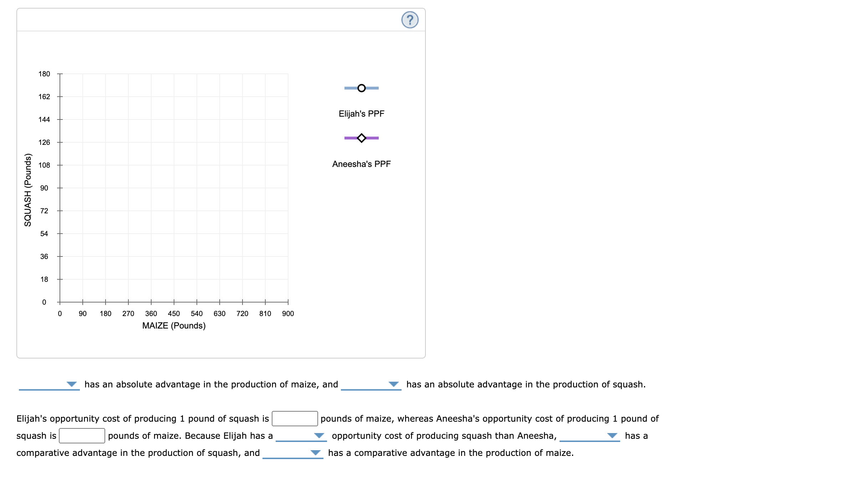Click the 900 tick on the maize axis

click(288, 313)
